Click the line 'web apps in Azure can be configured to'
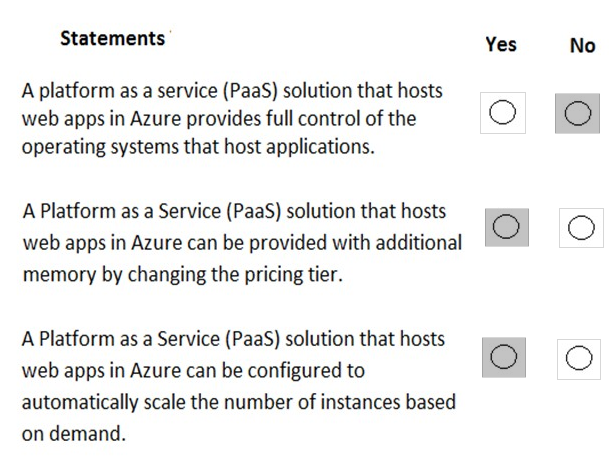Image resolution: width=616 pixels, height=457 pixels. [x=193, y=371]
